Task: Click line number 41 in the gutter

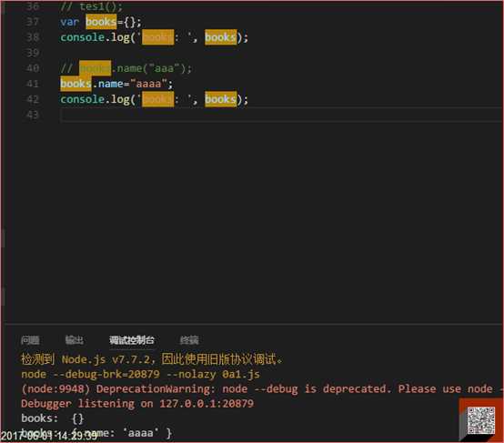Action: coord(33,84)
